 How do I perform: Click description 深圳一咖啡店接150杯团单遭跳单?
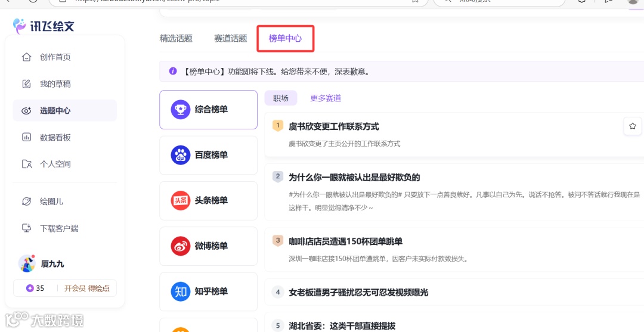378,259
